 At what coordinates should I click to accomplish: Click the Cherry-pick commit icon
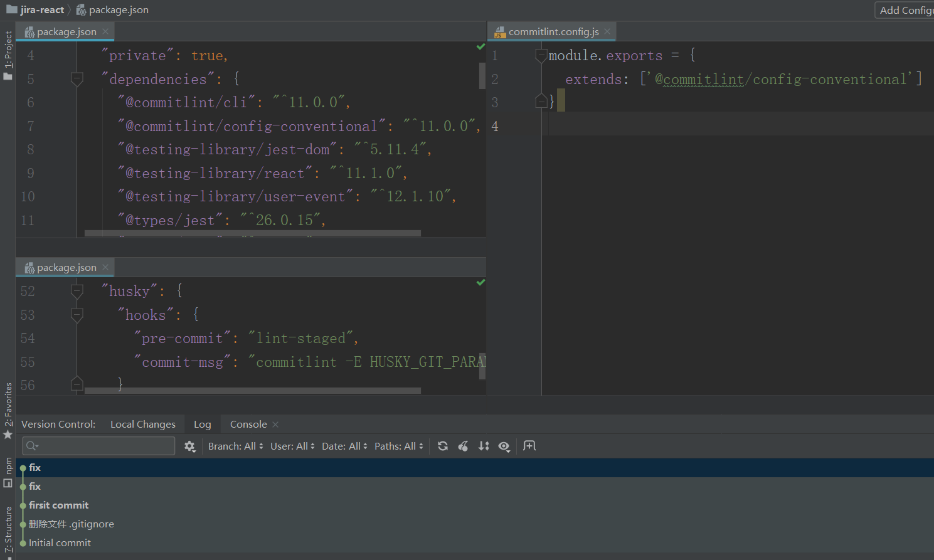pos(463,446)
